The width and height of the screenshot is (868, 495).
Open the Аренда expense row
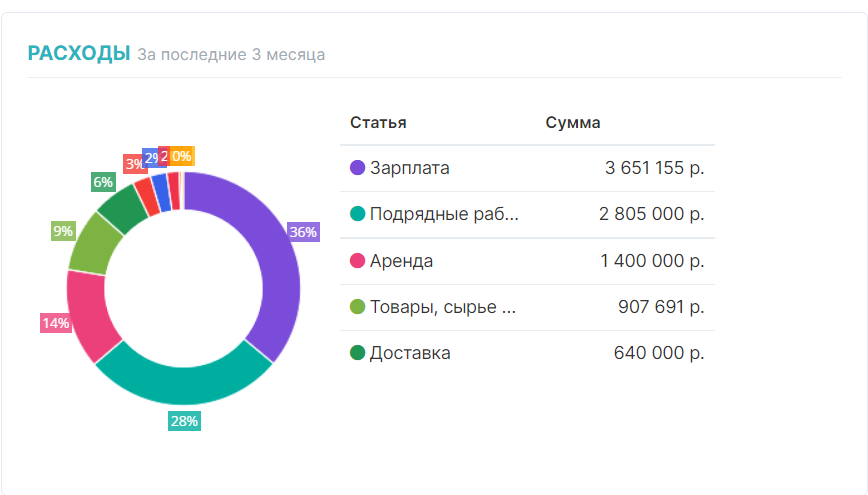pos(401,261)
